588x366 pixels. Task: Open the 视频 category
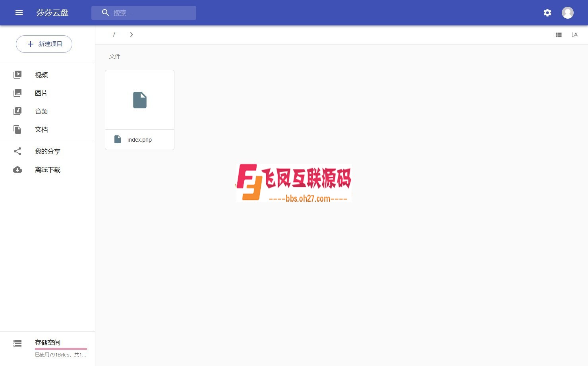(x=41, y=75)
